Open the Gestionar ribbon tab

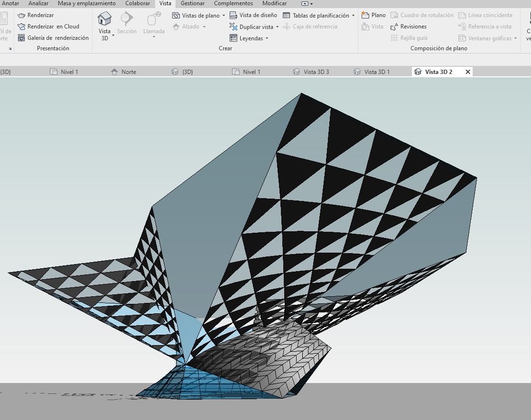pyautogui.click(x=193, y=3)
